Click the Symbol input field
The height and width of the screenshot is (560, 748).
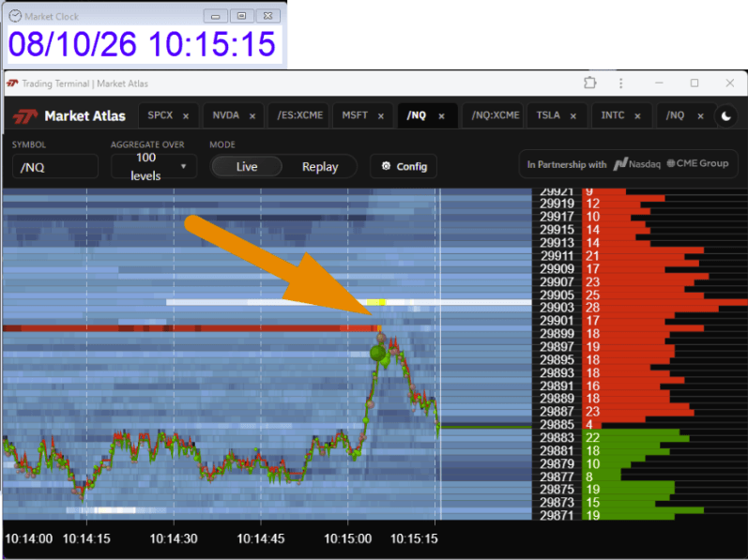pyautogui.click(x=55, y=167)
